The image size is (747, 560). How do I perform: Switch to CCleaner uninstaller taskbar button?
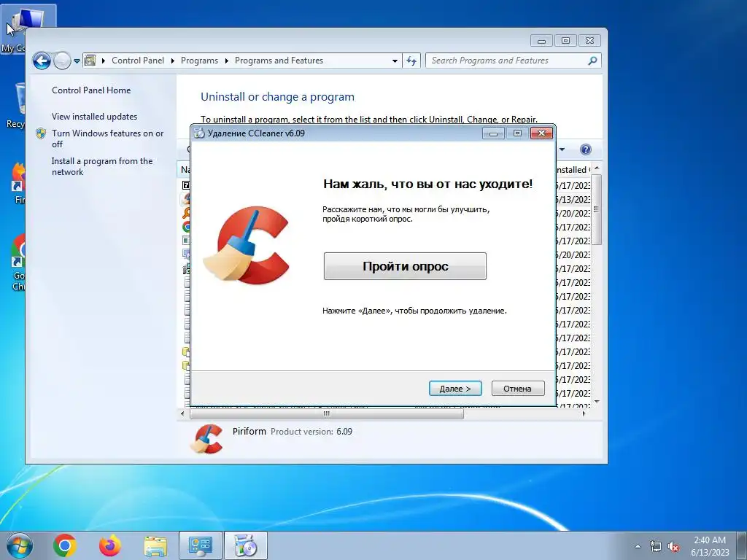click(245, 545)
